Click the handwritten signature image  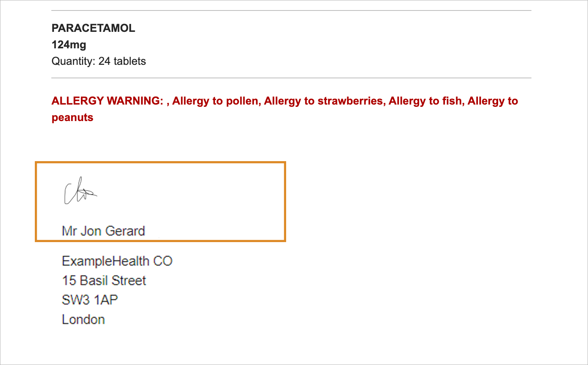tap(80, 190)
